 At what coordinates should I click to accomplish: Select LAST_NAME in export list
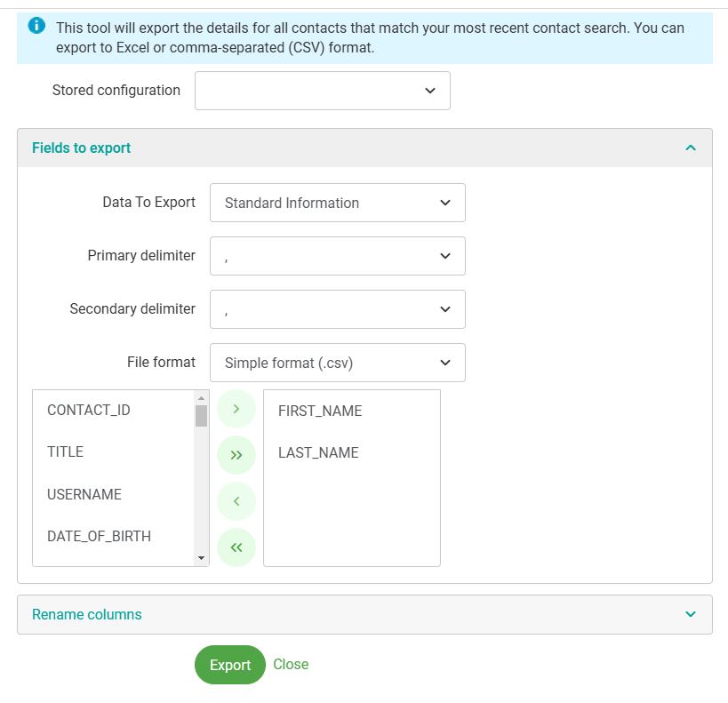318,452
